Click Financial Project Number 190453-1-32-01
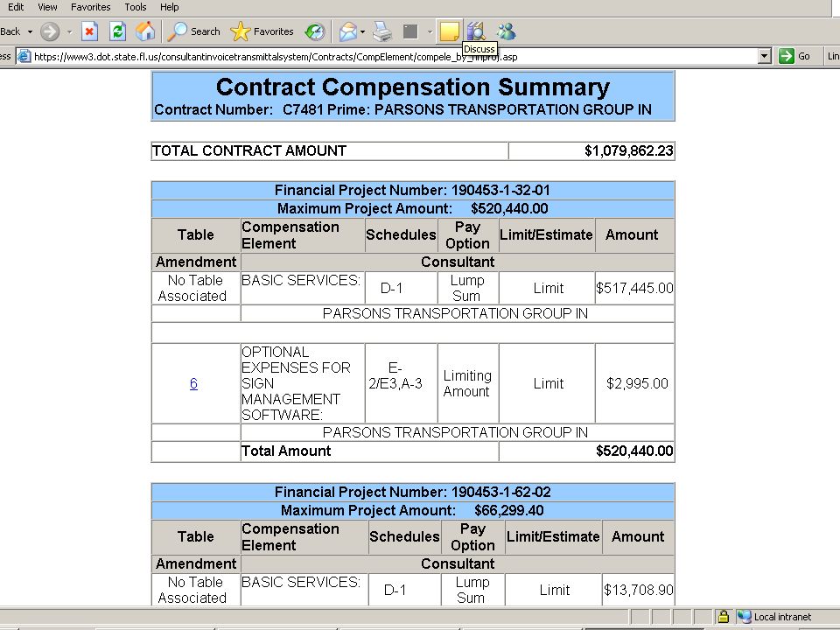840x630 pixels. 412,190
